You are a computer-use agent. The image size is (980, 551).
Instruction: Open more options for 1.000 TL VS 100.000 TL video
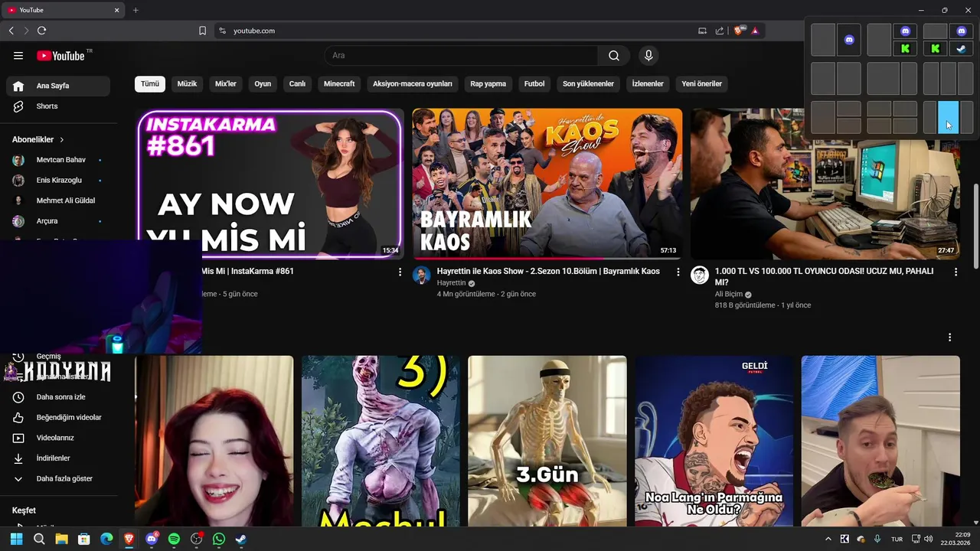pos(955,272)
